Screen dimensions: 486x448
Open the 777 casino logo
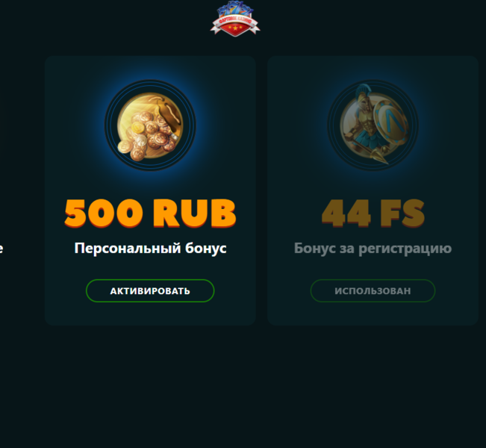point(235,19)
